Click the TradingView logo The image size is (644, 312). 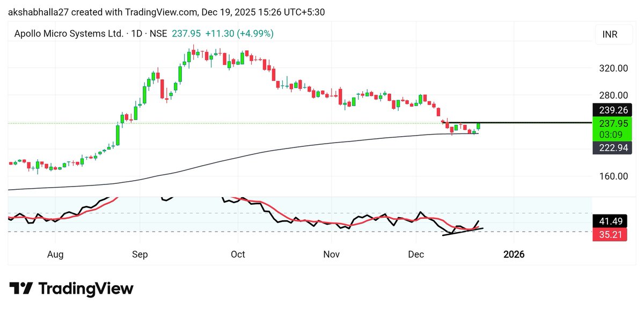tap(71, 288)
